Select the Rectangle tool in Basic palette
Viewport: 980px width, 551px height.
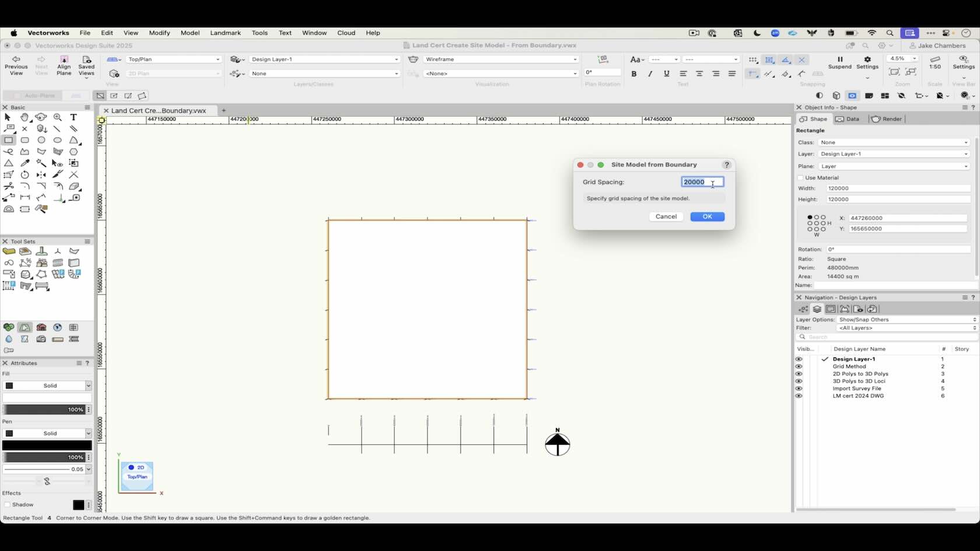(9, 140)
